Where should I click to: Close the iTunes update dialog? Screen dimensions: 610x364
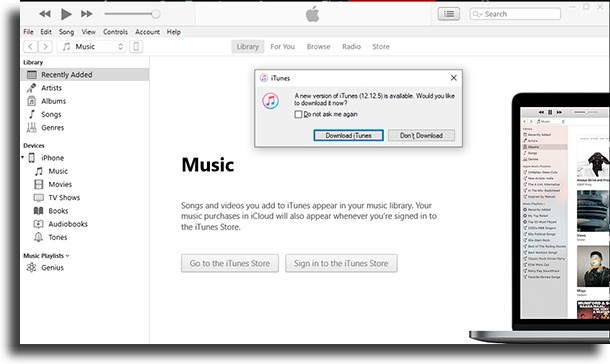(x=454, y=78)
